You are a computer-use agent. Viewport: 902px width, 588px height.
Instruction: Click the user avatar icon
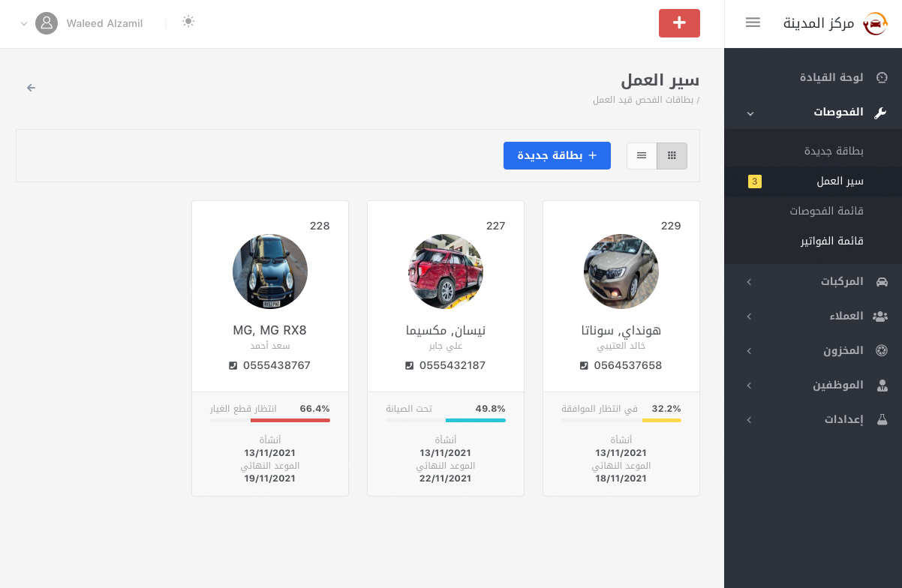[x=47, y=23]
